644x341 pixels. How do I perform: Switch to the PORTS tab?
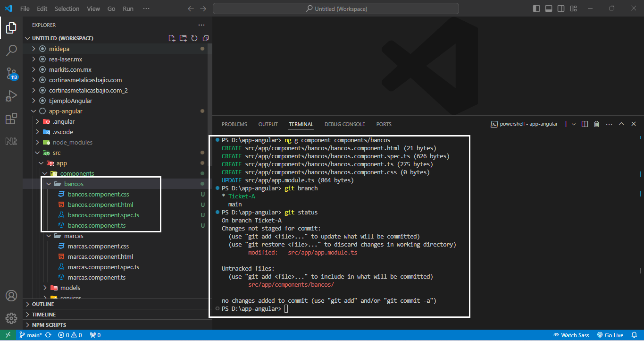pyautogui.click(x=384, y=124)
